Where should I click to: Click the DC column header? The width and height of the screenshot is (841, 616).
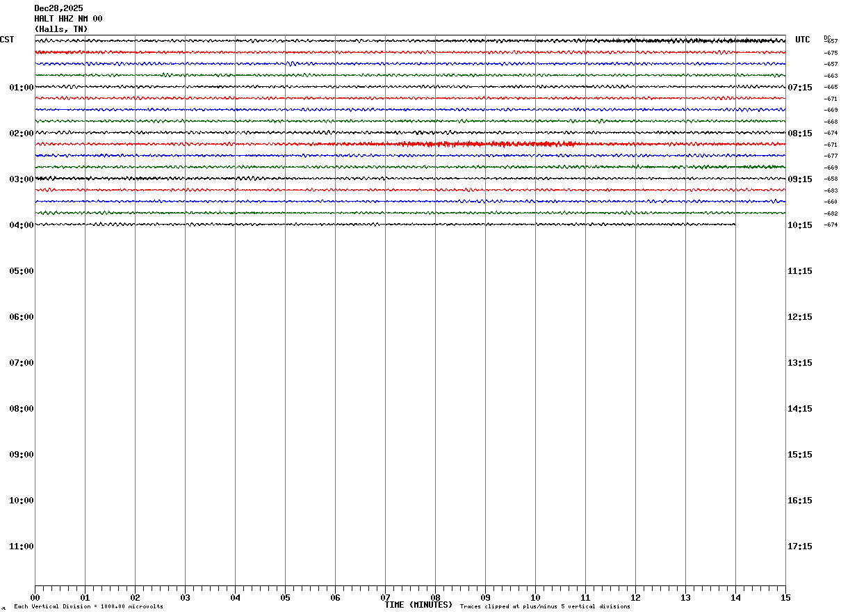827,37
